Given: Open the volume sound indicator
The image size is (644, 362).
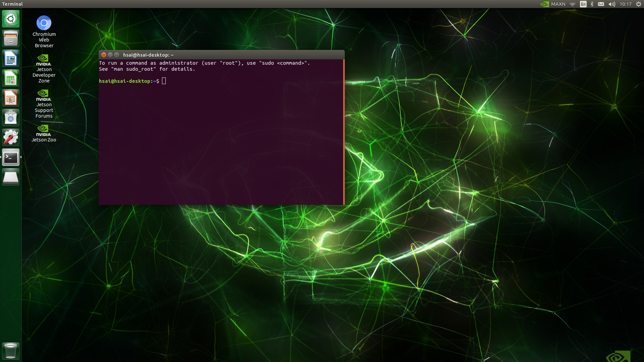Looking at the screenshot, I should [612, 4].
